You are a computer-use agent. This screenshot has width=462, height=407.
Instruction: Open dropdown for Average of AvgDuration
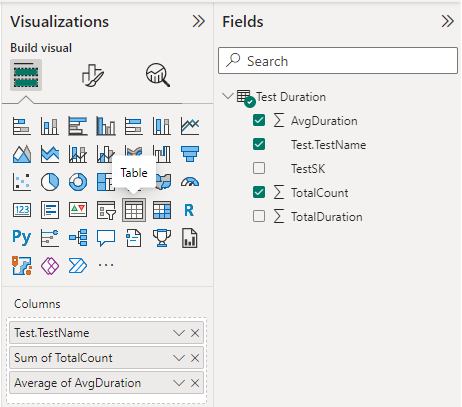coord(179,383)
